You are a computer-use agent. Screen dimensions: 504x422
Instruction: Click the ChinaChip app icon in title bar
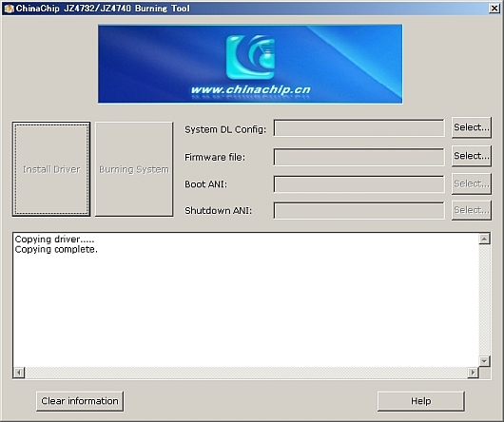coord(9,9)
